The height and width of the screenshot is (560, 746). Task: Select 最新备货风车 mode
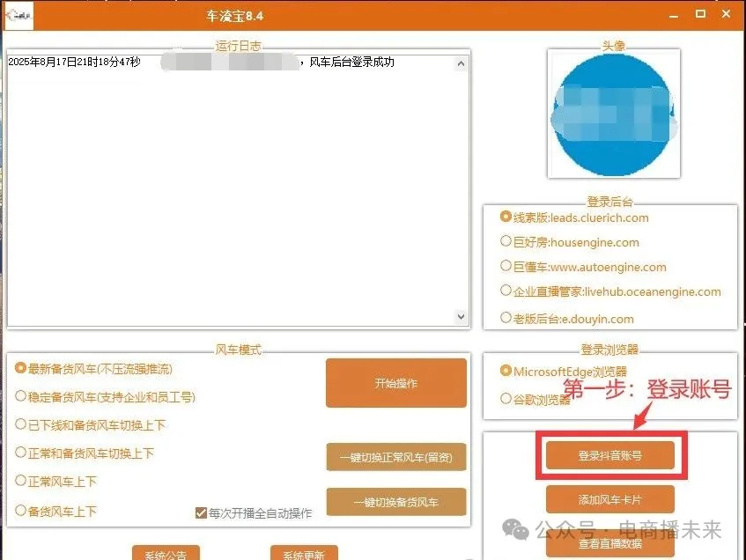21,368
